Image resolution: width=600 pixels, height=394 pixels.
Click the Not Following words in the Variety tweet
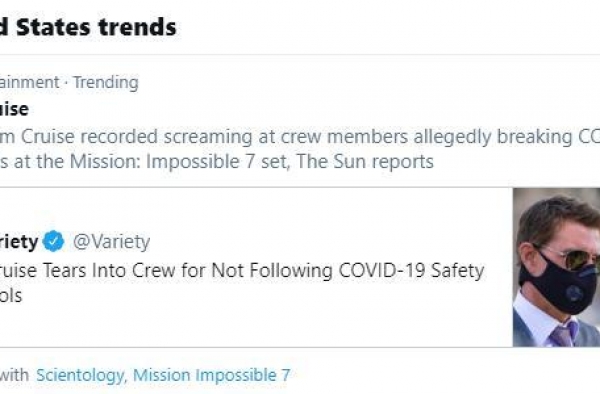(x=272, y=270)
